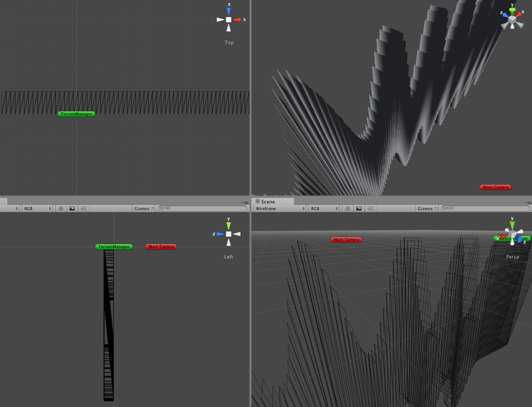Screen dimensions: 532x407
Task: Toggle scene lighting in the Wireframe viewport toolbar
Action: point(347,208)
